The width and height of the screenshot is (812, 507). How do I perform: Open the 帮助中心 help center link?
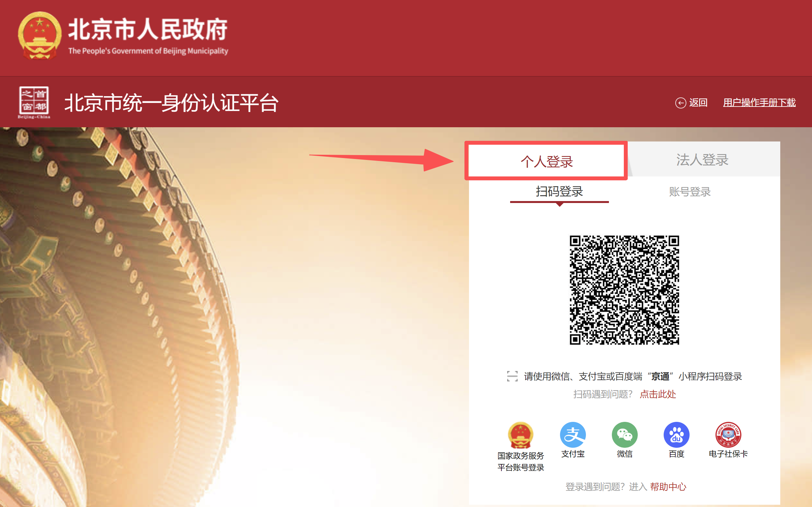(668, 487)
